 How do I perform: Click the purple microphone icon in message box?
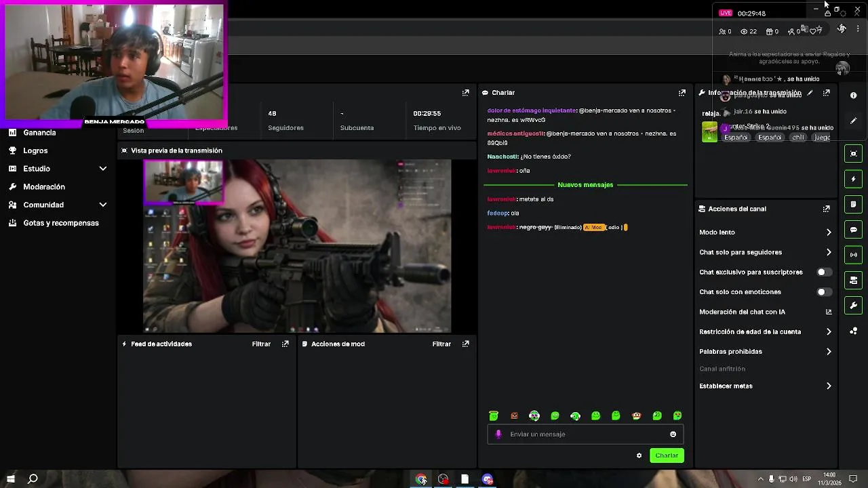click(x=498, y=434)
